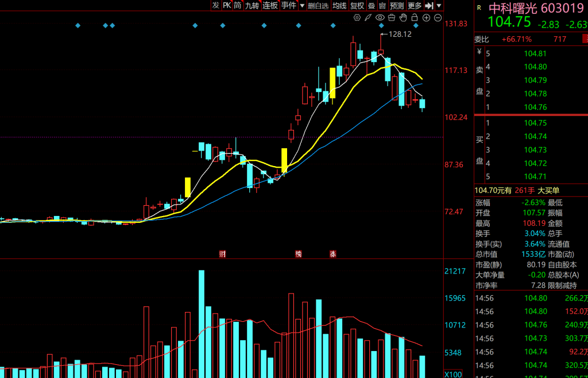
Task: Select the pen drawing tool icon
Action: click(x=368, y=18)
